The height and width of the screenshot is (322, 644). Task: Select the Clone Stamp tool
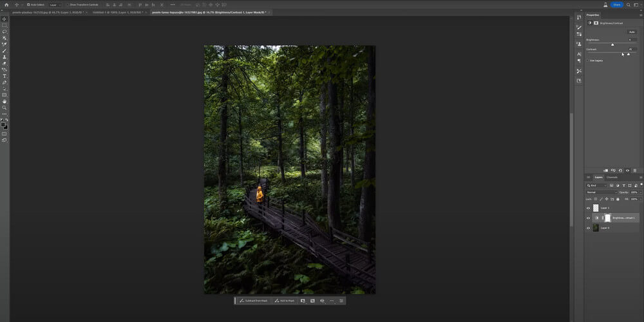tap(4, 57)
